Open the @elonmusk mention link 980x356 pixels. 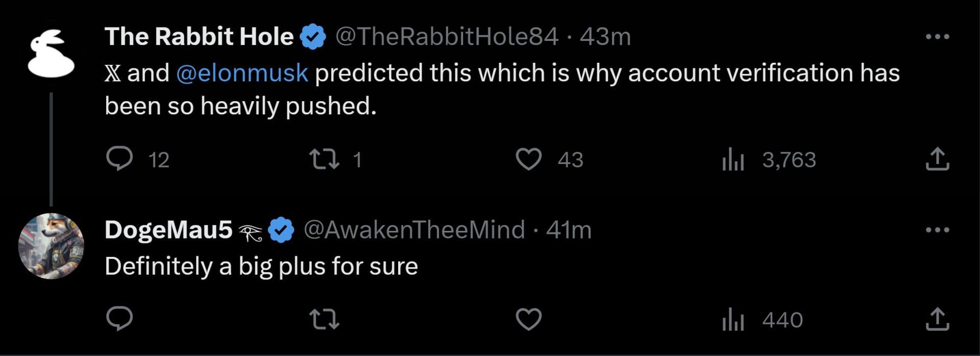coord(242,73)
